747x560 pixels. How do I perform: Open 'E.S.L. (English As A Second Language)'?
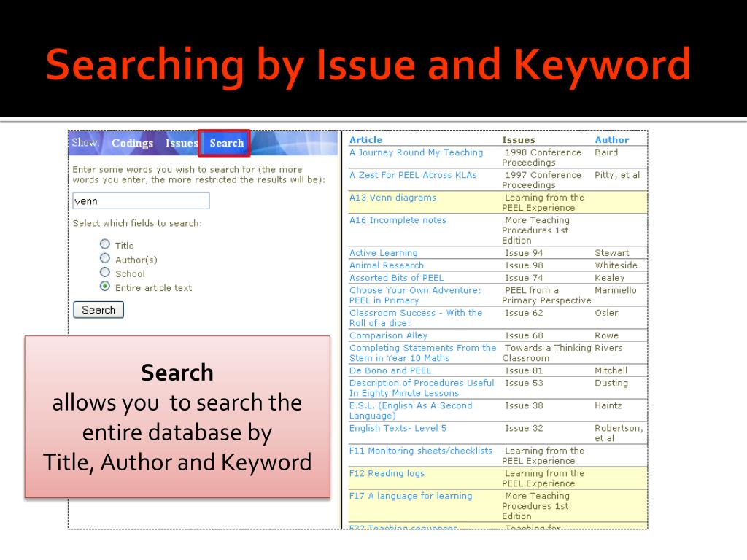[x=411, y=411]
